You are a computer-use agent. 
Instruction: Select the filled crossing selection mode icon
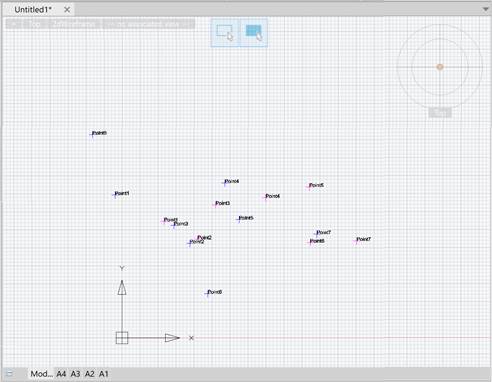click(x=254, y=32)
